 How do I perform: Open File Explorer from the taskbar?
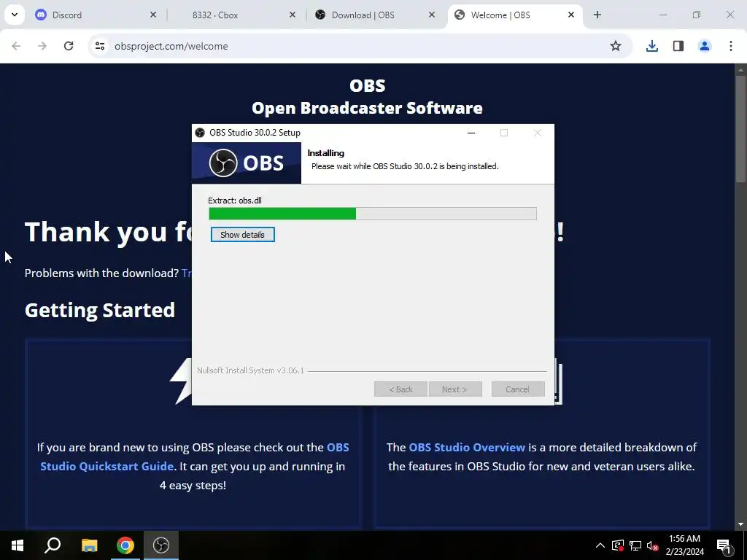point(89,545)
